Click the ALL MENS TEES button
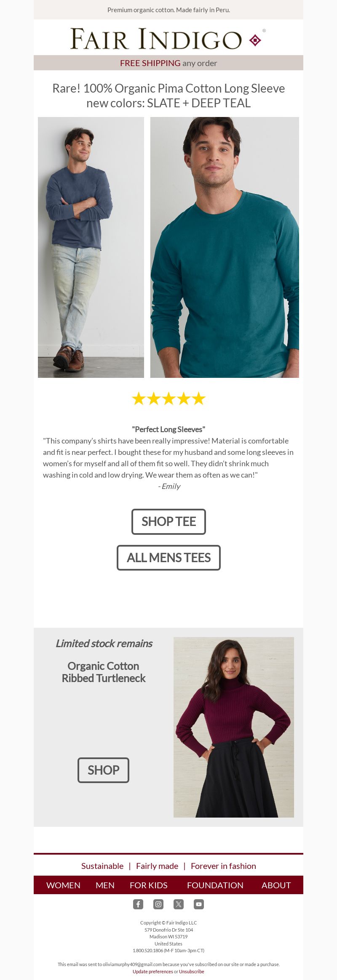337x980 pixels. (x=168, y=558)
